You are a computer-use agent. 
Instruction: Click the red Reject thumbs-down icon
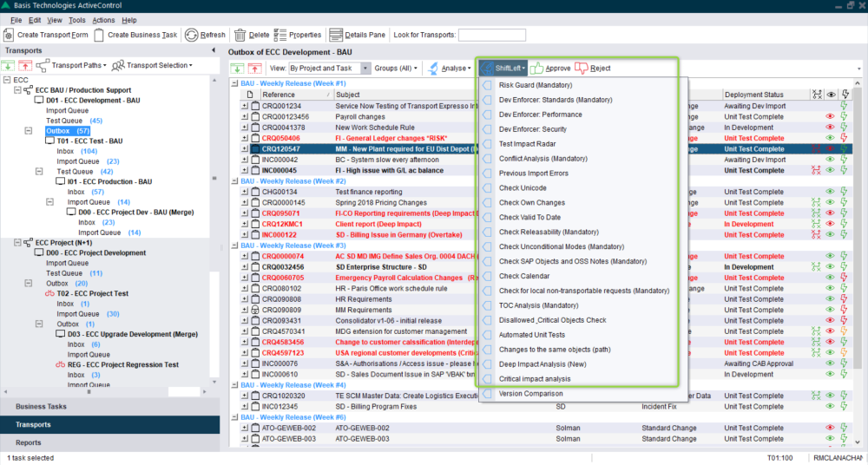581,68
